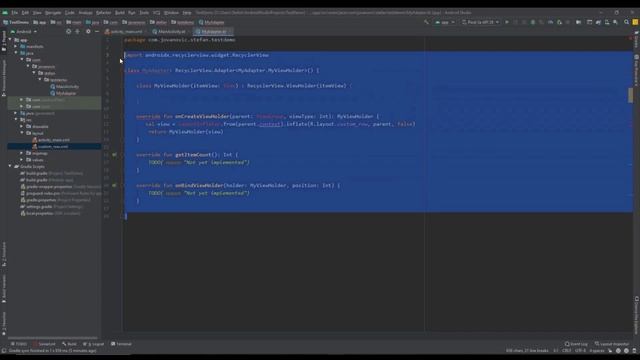Screen dimensions: 640x360
Task: Click the yellow user avatar icon
Action: tap(635, 22)
